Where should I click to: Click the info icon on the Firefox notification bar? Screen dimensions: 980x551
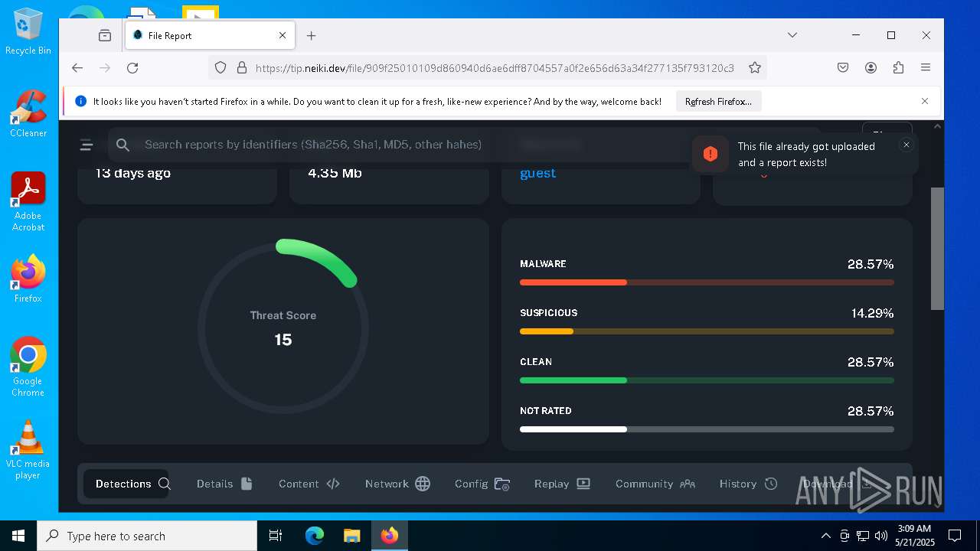coord(80,101)
